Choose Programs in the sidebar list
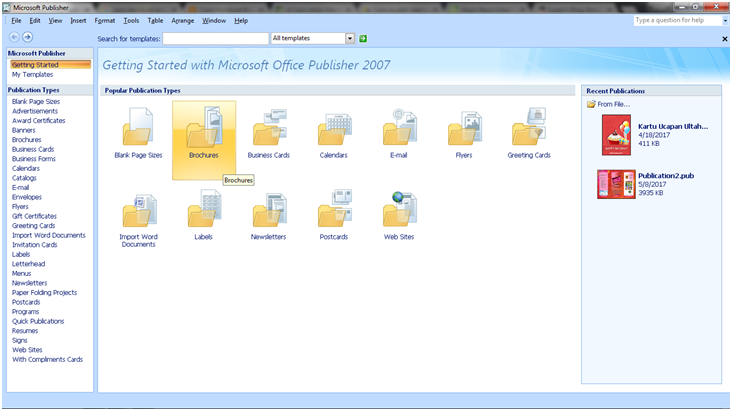This screenshot has height=411, width=732. pos(26,312)
